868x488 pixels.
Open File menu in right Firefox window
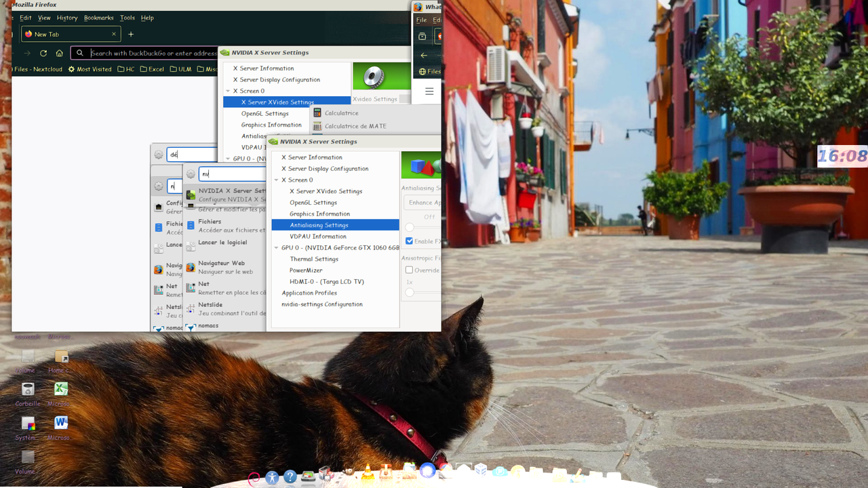point(421,20)
